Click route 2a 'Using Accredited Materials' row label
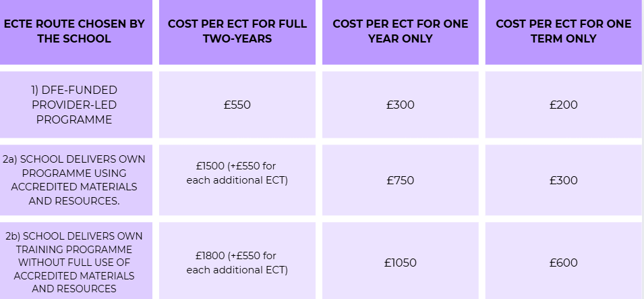Image resolution: width=644 pixels, height=299 pixels. pyautogui.click(x=74, y=180)
